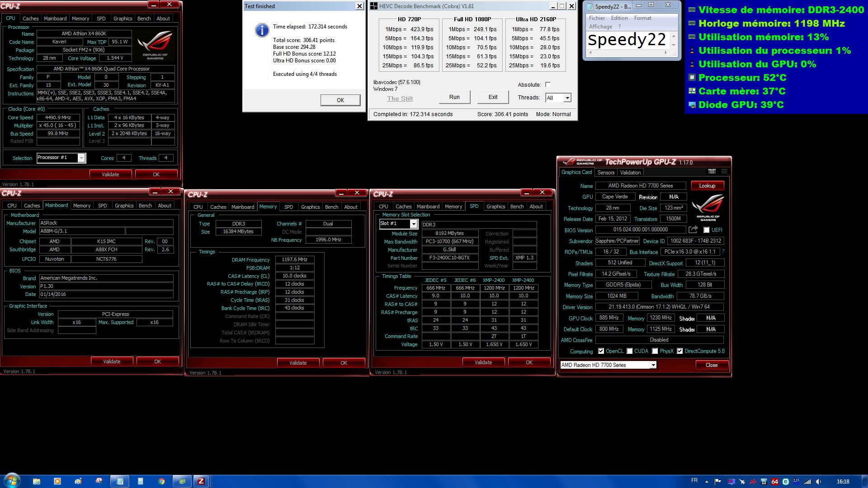Click the information icon in Test finished dialog
The height and width of the screenshot is (488, 868).
262,30
